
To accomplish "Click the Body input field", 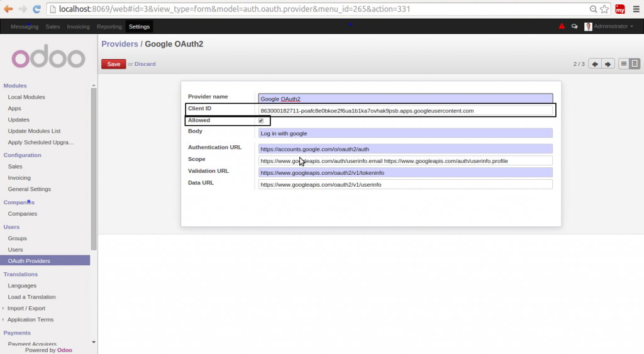I will coord(406,133).
